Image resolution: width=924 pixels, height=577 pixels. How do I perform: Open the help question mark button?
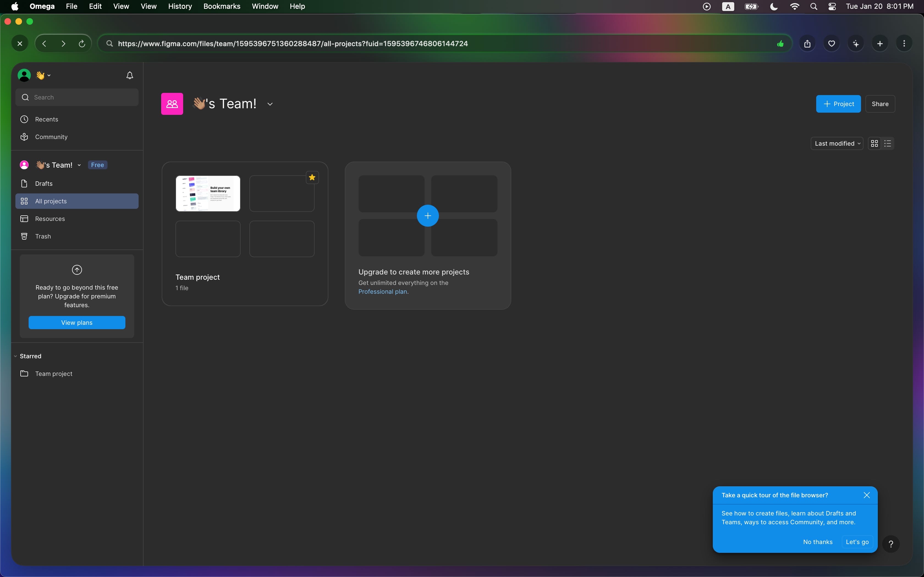coord(891,544)
